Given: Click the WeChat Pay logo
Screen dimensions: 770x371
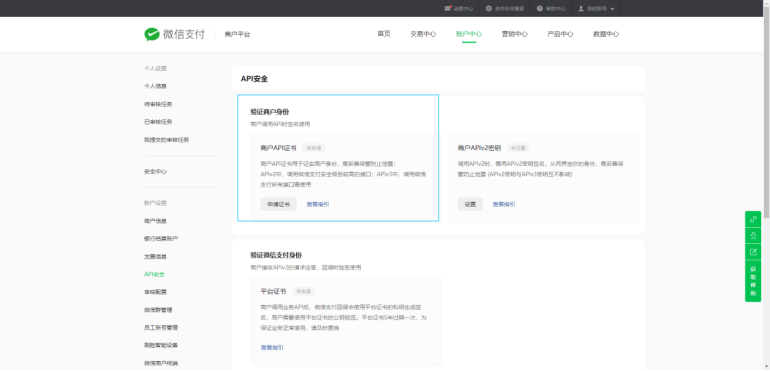Looking at the screenshot, I should click(x=174, y=34).
